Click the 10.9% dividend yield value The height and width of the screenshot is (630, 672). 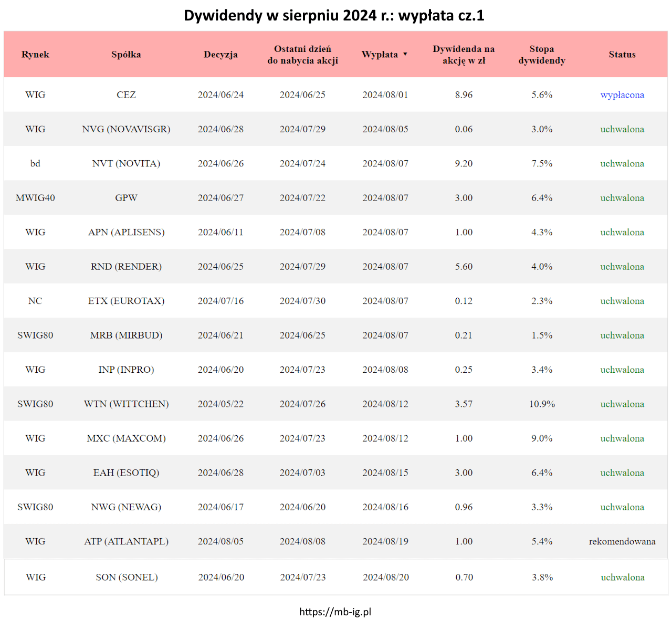(x=542, y=404)
